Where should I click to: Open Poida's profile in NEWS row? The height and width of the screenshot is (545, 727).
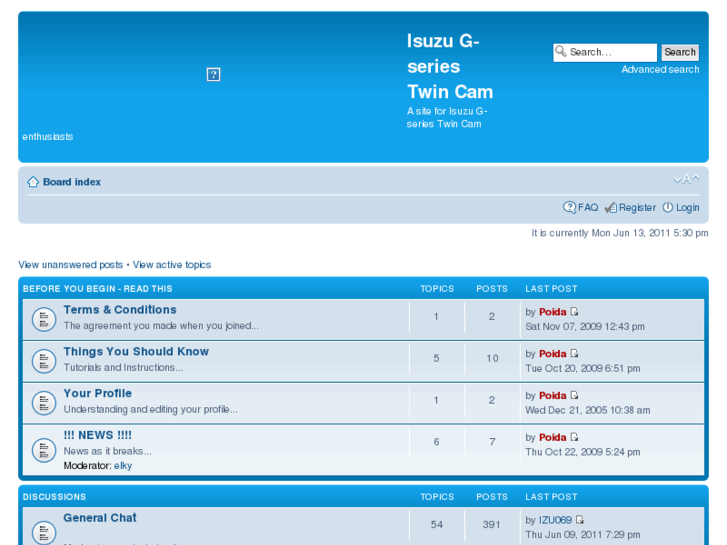(x=553, y=437)
